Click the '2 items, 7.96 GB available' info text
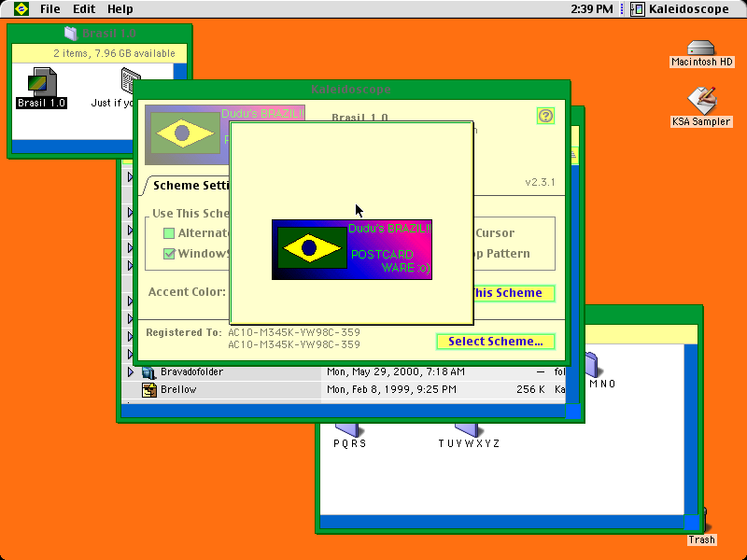The height and width of the screenshot is (560, 747). point(114,53)
